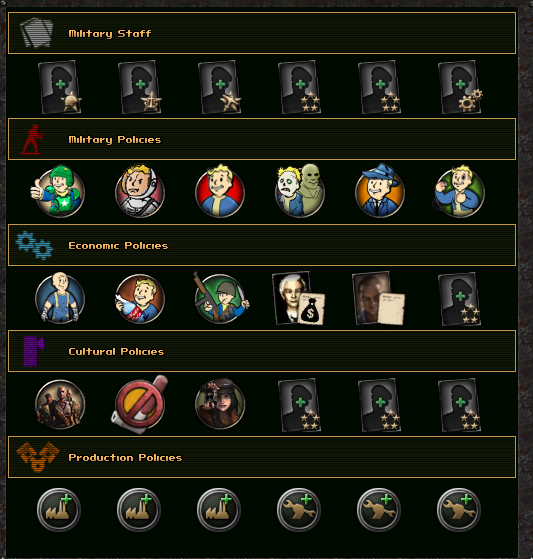Fill the empty economic policy advisor slot
533x559 pixels.
pyautogui.click(x=460, y=299)
